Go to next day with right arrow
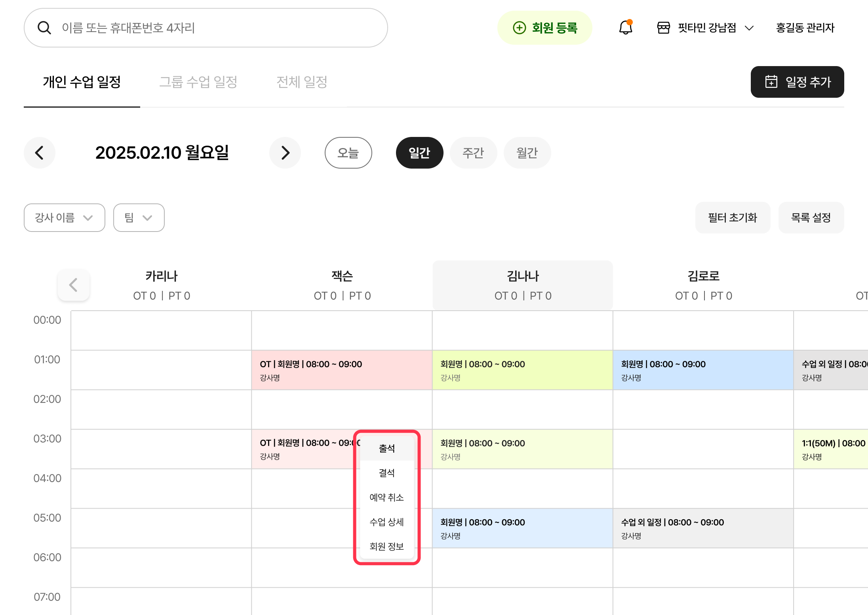Viewport: 868px width, 615px height. tap(285, 153)
